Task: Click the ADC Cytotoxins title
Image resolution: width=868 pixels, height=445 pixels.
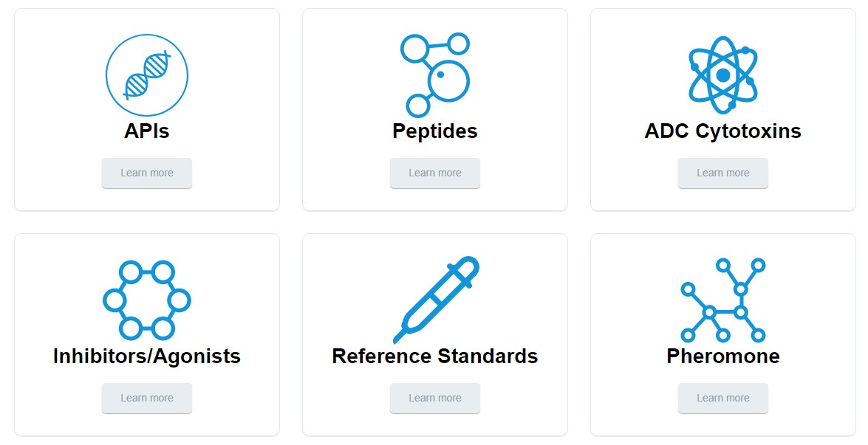Action: click(x=722, y=131)
